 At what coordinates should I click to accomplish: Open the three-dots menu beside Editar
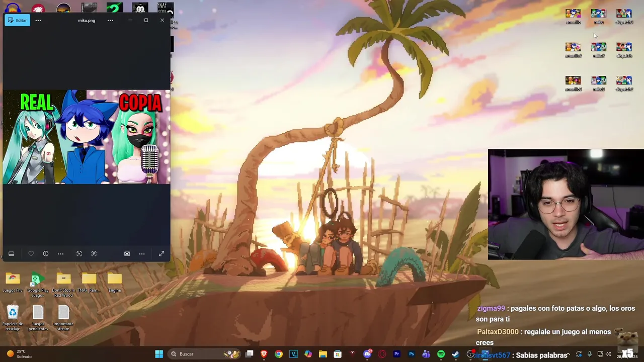pos(38,20)
